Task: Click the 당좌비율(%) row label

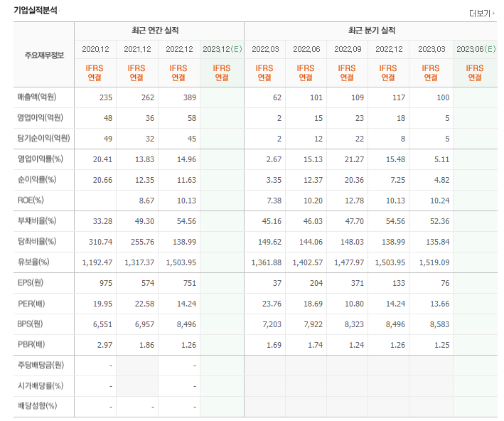Action: coord(37,242)
